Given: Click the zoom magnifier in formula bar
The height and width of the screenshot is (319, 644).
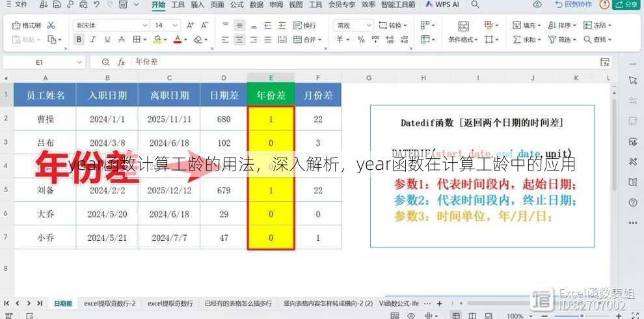Looking at the screenshot, I should point(105,62).
